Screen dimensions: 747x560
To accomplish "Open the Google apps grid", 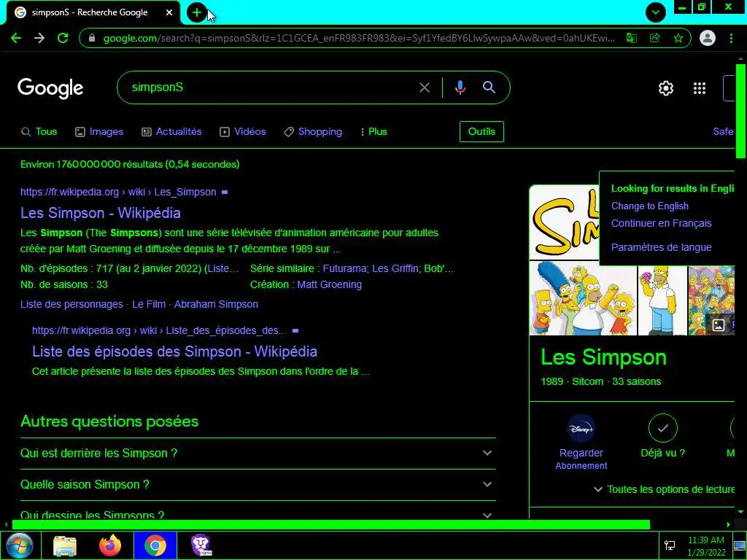I will [700, 88].
